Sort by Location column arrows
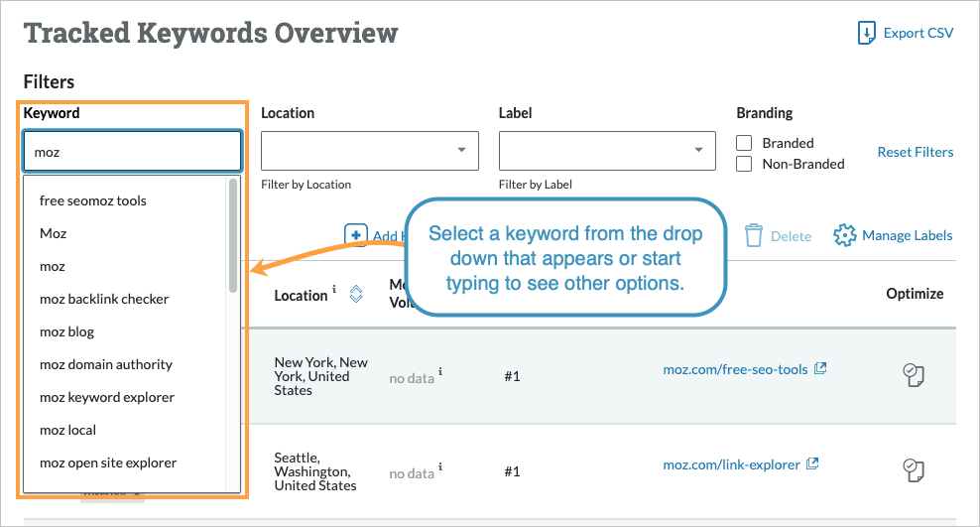 point(356,294)
